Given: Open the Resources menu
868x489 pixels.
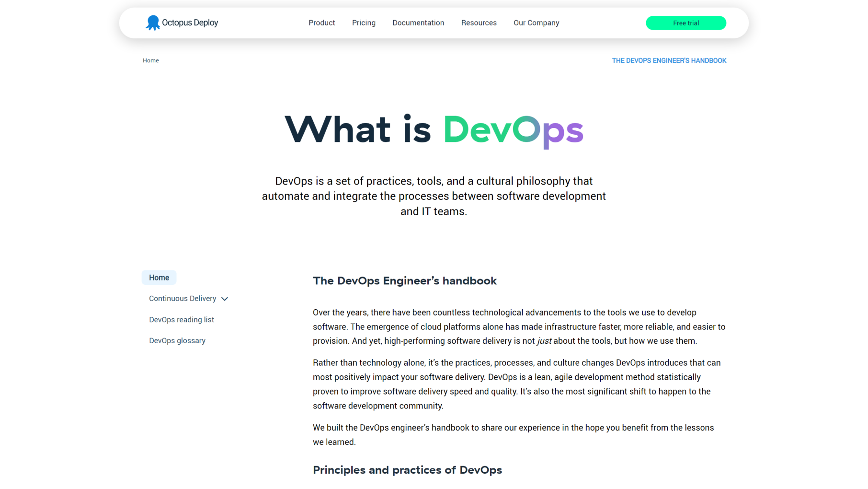Looking at the screenshot, I should pyautogui.click(x=479, y=23).
